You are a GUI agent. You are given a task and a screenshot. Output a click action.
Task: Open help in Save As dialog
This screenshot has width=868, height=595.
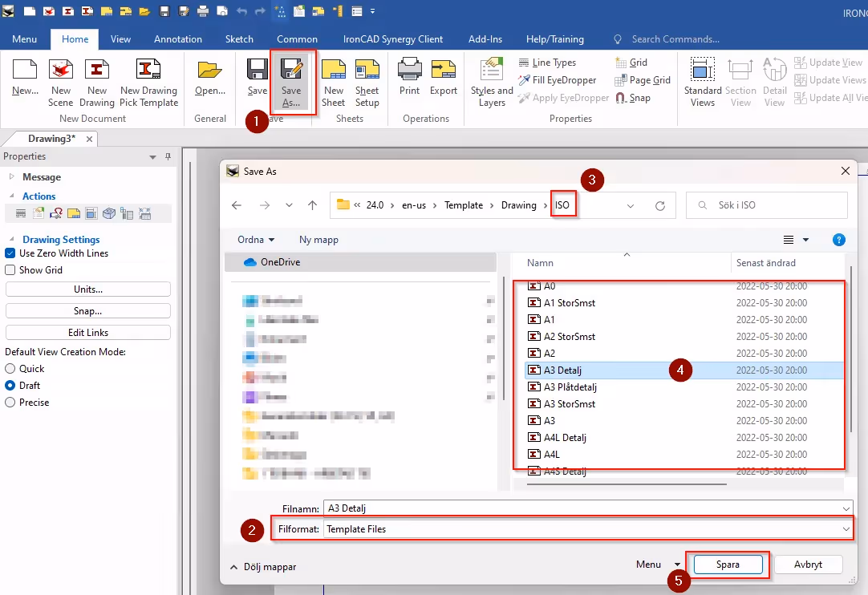[838, 240]
